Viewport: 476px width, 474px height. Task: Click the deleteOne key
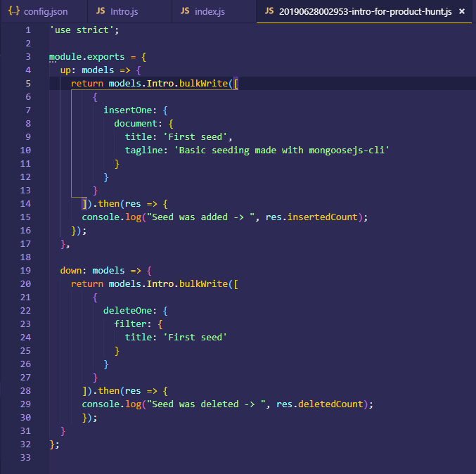point(127,311)
